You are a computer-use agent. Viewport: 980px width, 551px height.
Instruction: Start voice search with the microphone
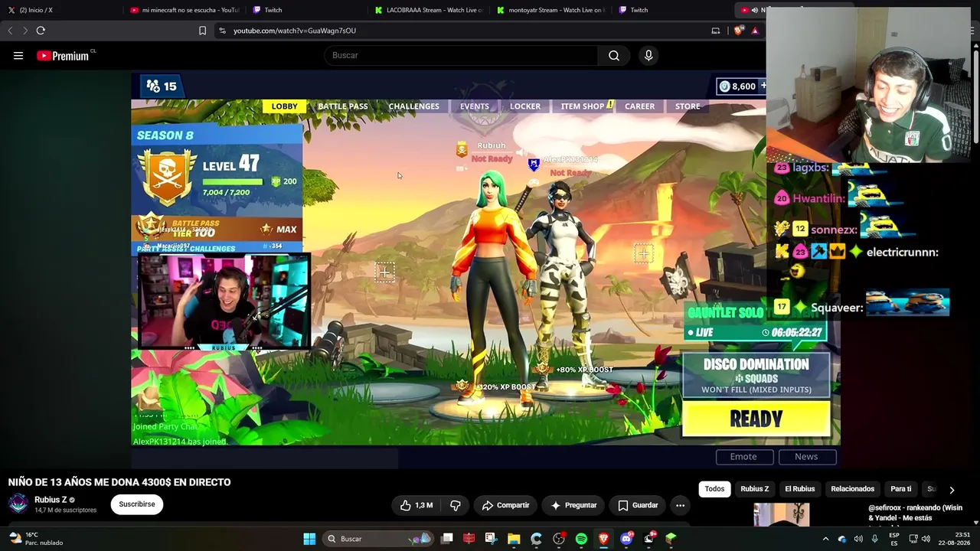(x=648, y=55)
